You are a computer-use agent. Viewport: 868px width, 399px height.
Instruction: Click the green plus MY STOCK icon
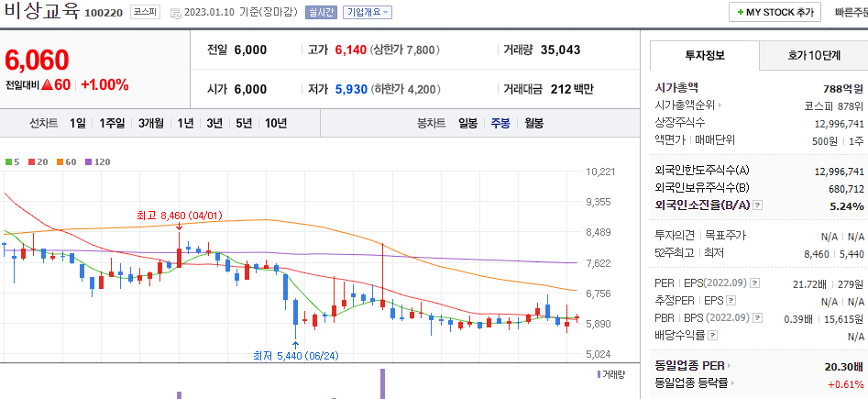[x=741, y=12]
